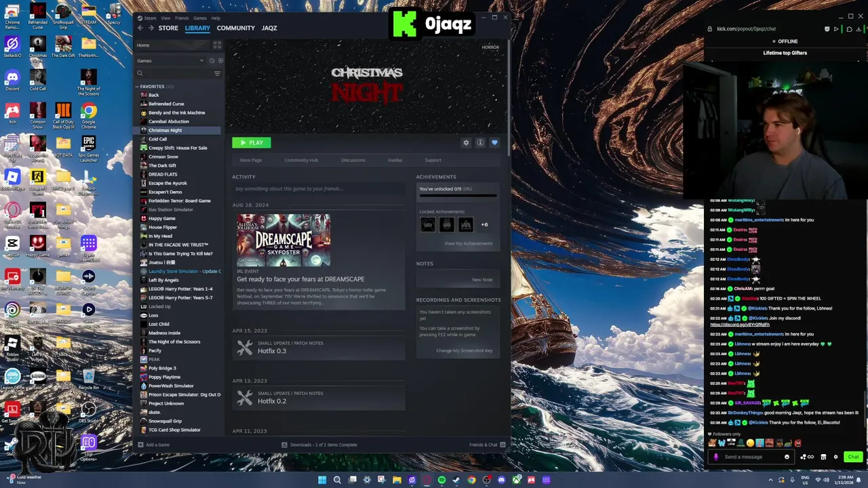
Task: Open the Steam menu
Action: [150, 18]
